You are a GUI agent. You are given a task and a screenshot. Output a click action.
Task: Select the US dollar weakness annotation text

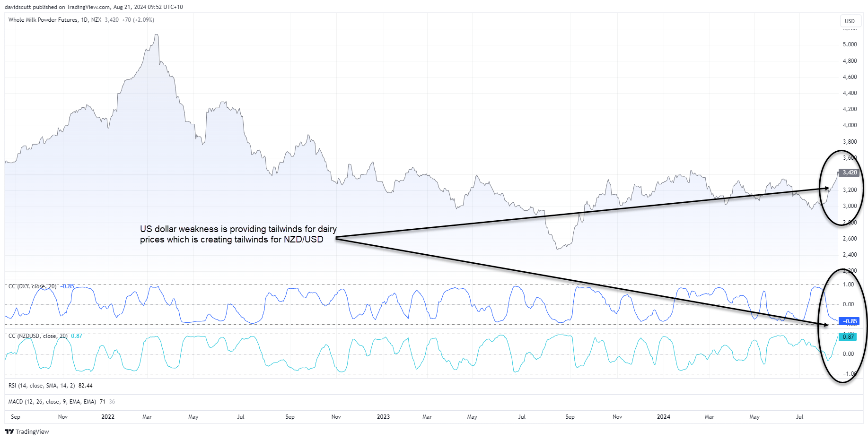click(x=238, y=234)
